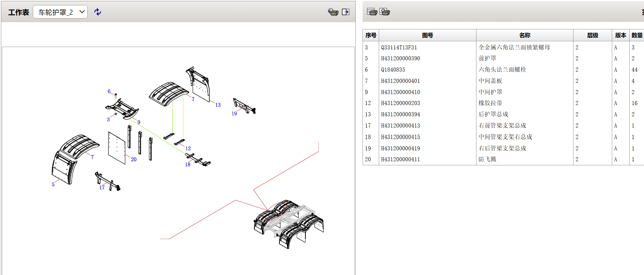Click the 层级 column header
The width and height of the screenshot is (644, 275).
592,35
